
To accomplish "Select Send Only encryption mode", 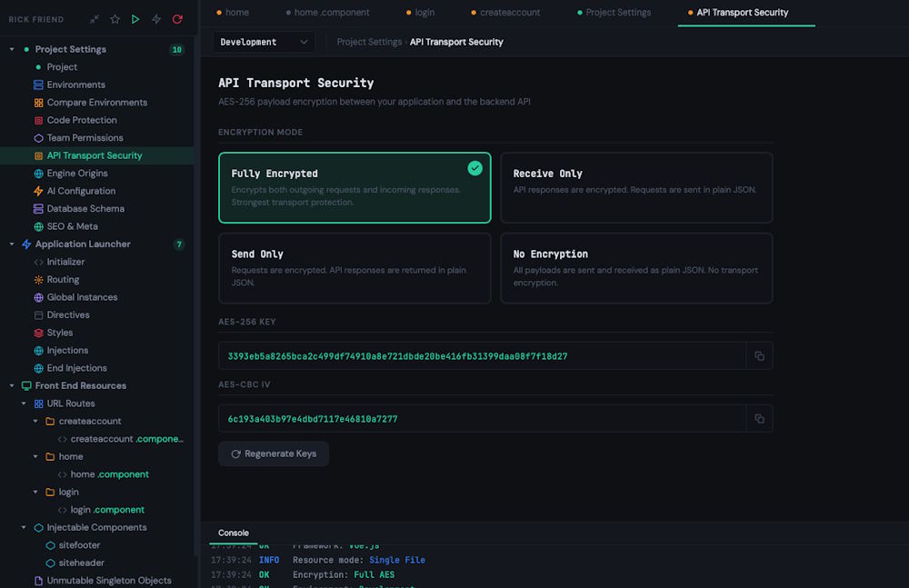I will click(x=355, y=268).
